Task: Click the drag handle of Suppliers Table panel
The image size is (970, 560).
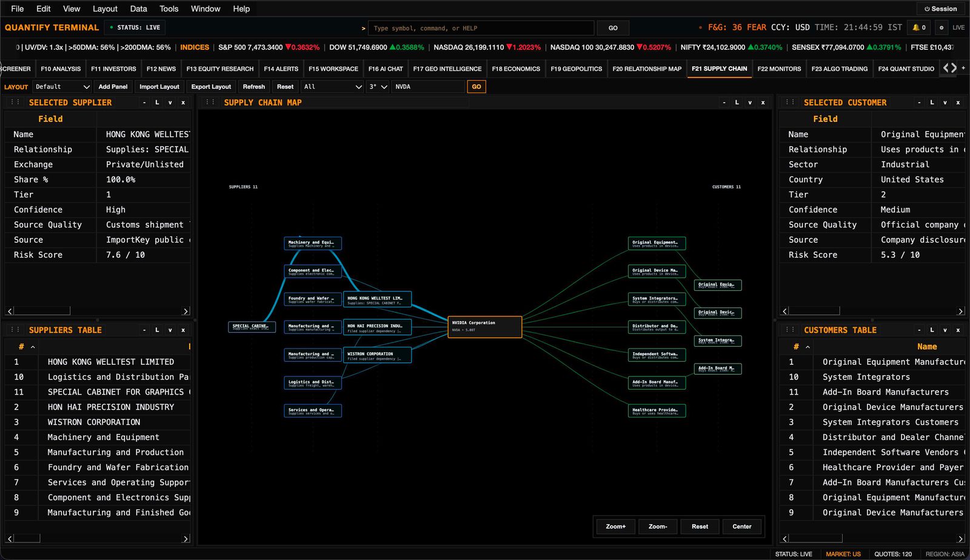Action: pos(15,330)
